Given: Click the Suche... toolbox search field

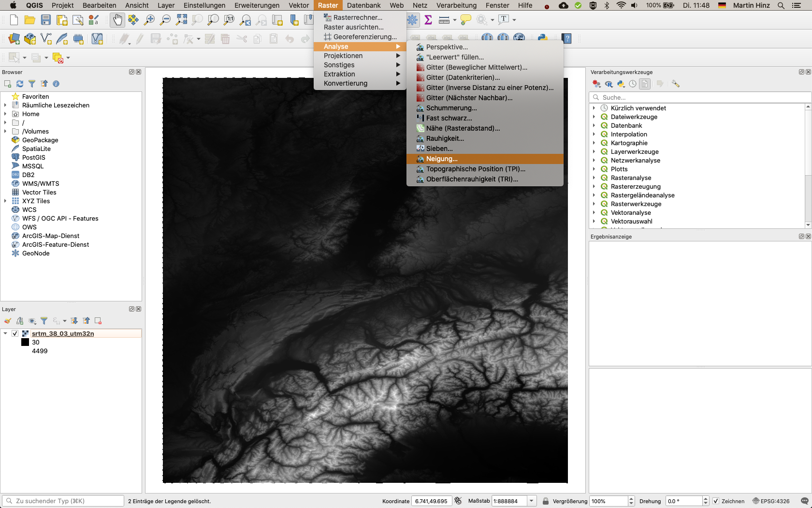Looking at the screenshot, I should [696, 97].
